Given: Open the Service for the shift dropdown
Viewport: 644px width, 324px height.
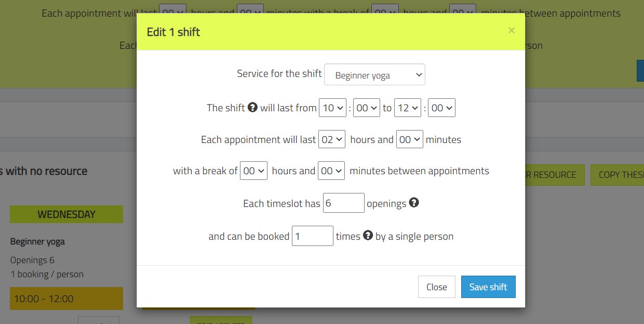Looking at the screenshot, I should [374, 74].
